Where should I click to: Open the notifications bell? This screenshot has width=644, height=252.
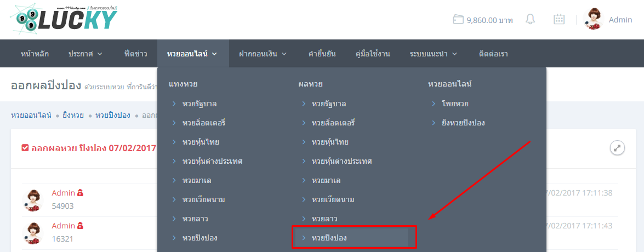coord(530,20)
